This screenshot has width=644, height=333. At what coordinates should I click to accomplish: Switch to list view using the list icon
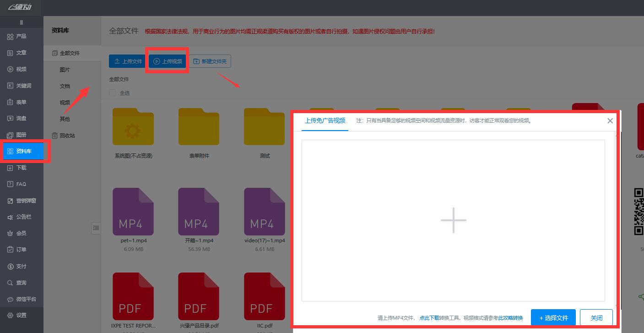96,228
